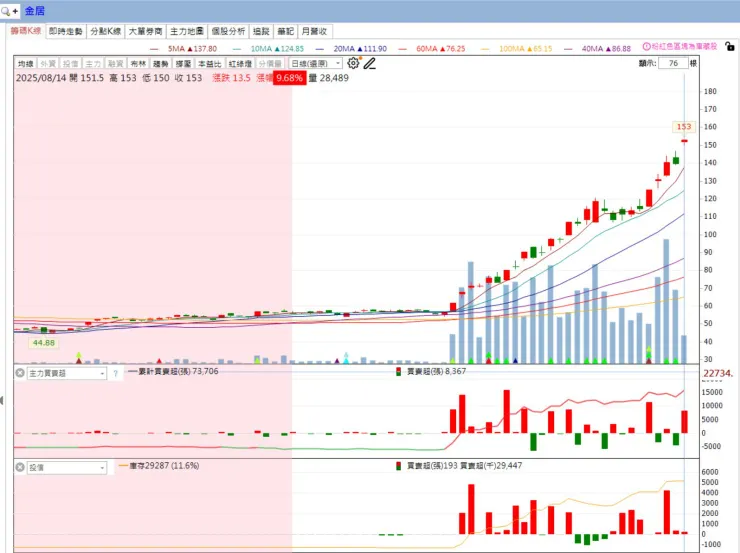Click the 量 28,489 volume text
Screen dimensions: 740x553
click(x=328, y=78)
